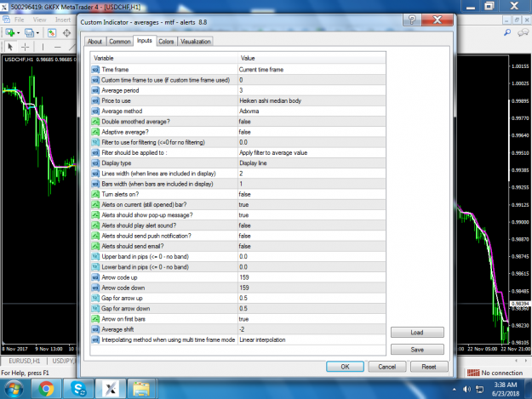Select the Crosshair toolbar icon
This screenshot has width=532, height=399.
coord(67,33)
